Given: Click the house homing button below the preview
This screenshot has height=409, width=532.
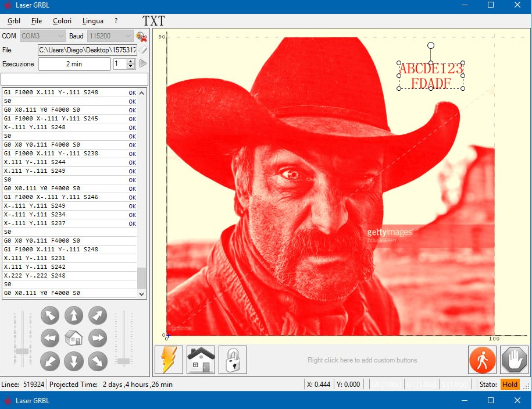Looking at the screenshot, I should point(201,360).
